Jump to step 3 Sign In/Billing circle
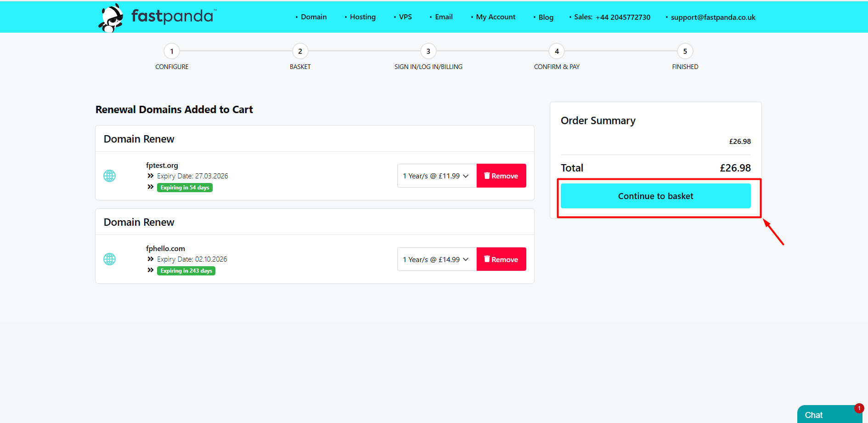Viewport: 868px width, 423px height. pos(428,51)
